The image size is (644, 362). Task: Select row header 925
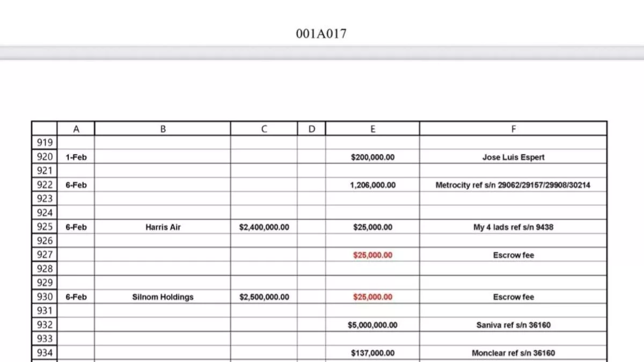45,227
